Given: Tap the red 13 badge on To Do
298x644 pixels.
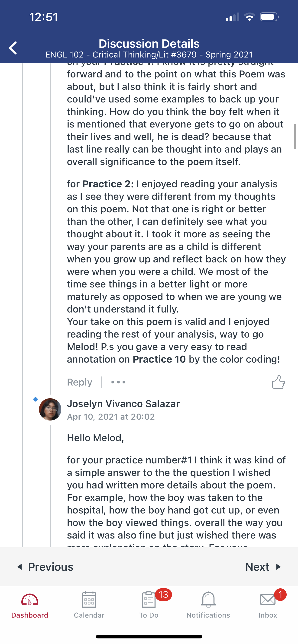Looking at the screenshot, I should (163, 594).
